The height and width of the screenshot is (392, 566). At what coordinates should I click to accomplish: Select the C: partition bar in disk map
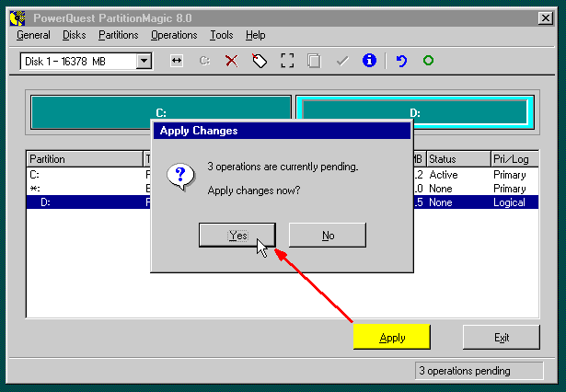tap(161, 112)
